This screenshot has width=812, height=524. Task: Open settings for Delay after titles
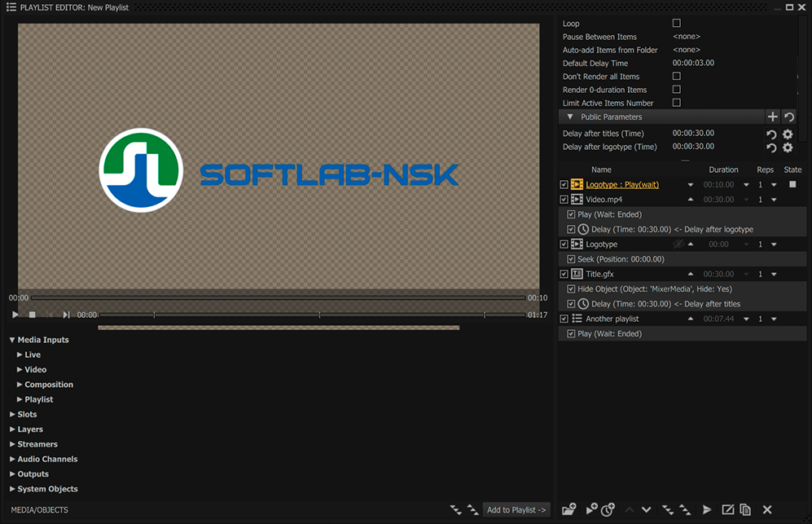[x=788, y=134]
